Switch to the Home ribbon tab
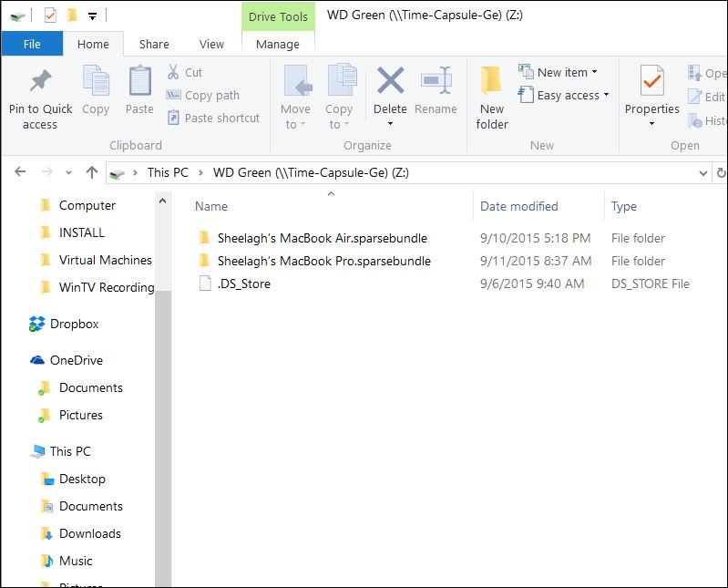 coord(93,44)
